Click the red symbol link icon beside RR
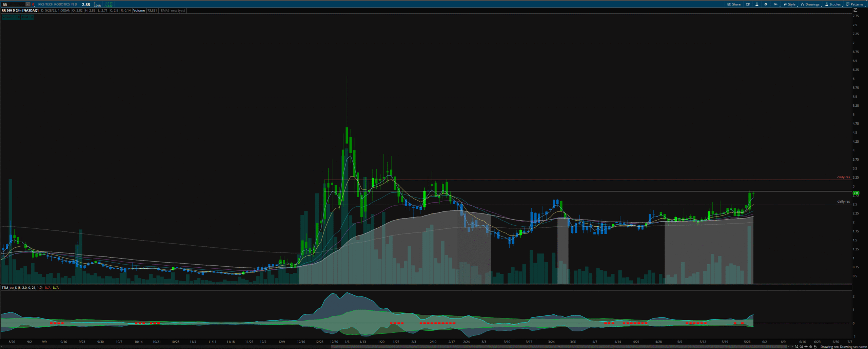 point(33,4)
